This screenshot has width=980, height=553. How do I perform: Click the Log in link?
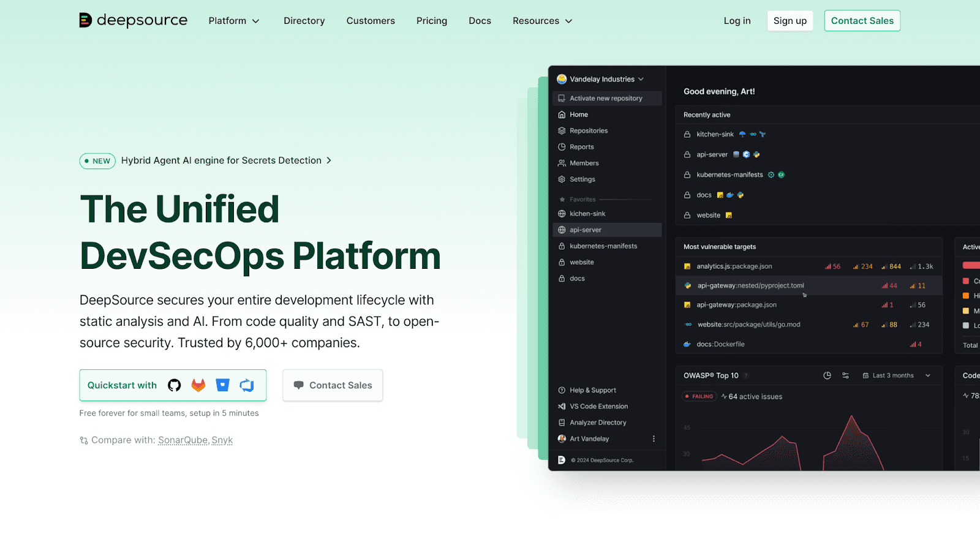point(737,21)
